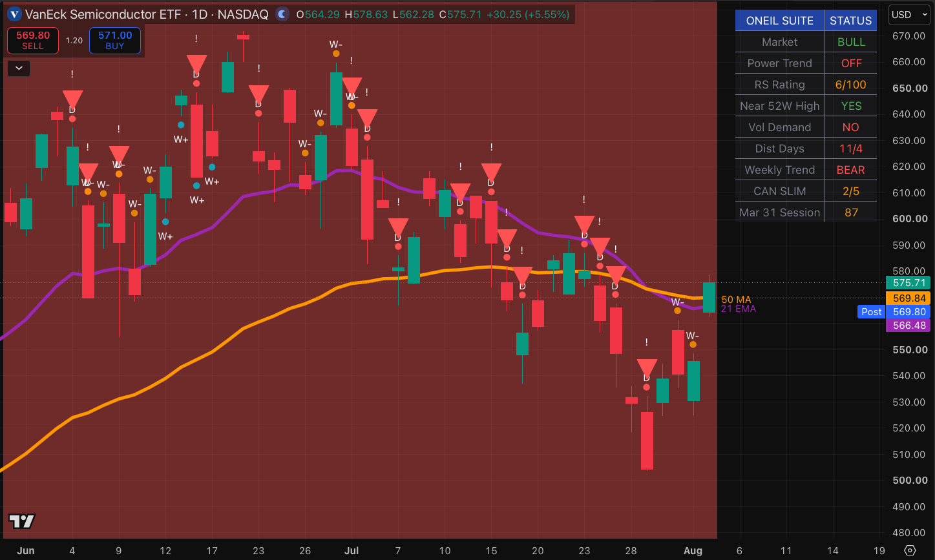Click the 17 date on time axis

pos(212,551)
